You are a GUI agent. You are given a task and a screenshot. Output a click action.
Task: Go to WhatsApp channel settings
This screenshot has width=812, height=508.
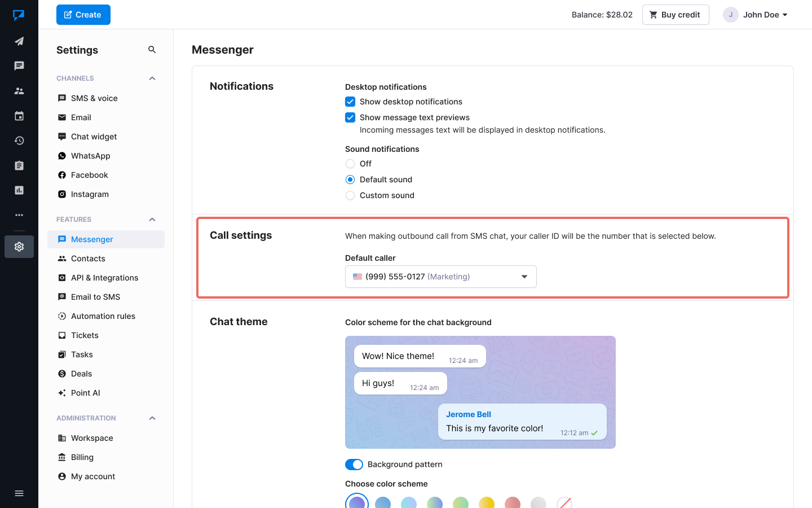tap(91, 156)
